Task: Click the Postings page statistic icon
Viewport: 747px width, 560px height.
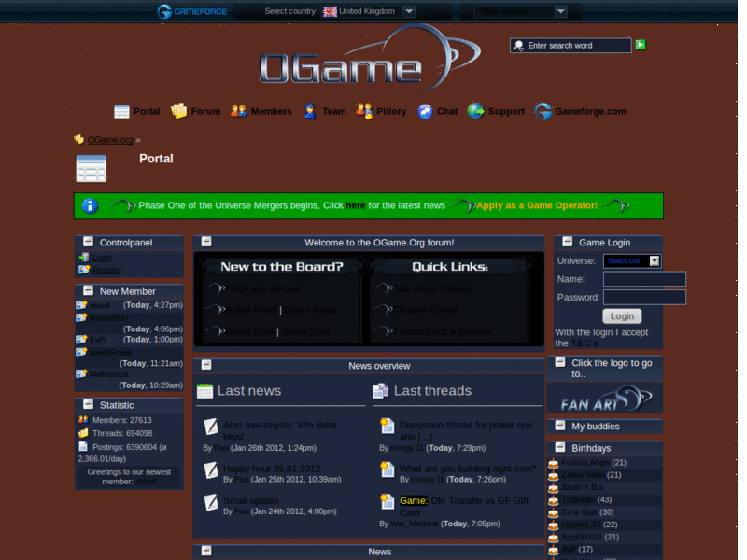Action: 83,446
